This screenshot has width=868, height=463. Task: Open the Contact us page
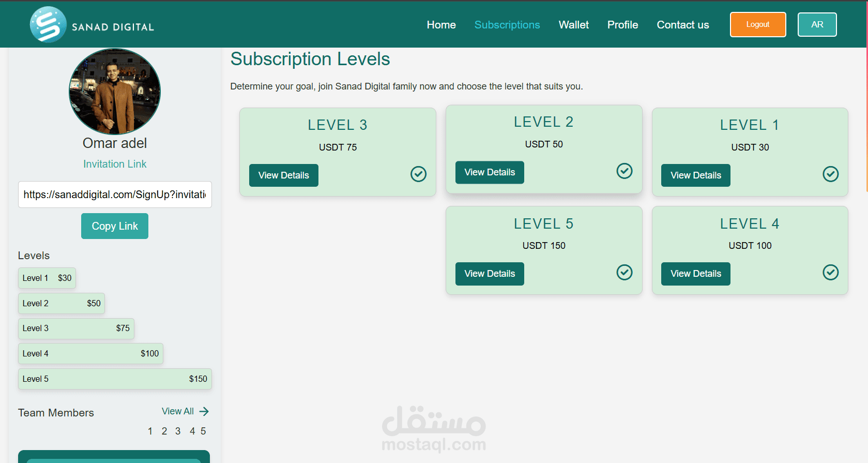[682, 25]
